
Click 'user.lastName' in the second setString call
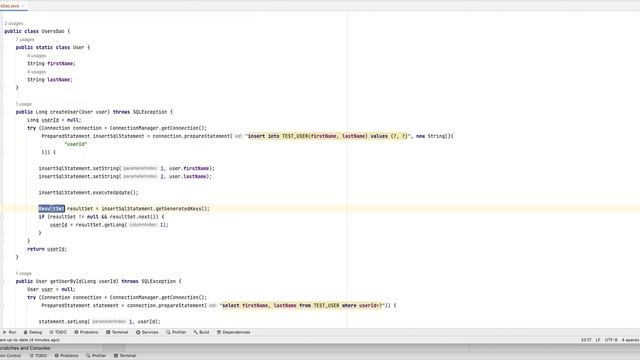click(x=188, y=176)
